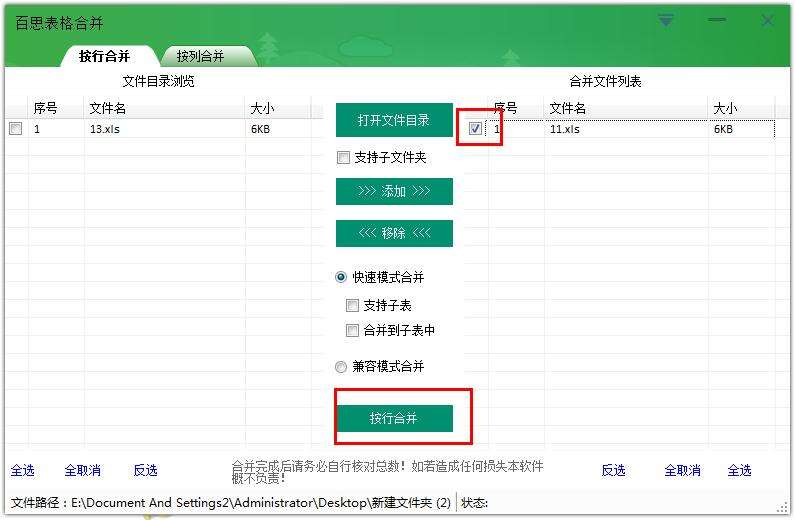Click the 6KB size of 11.xls

(x=724, y=129)
